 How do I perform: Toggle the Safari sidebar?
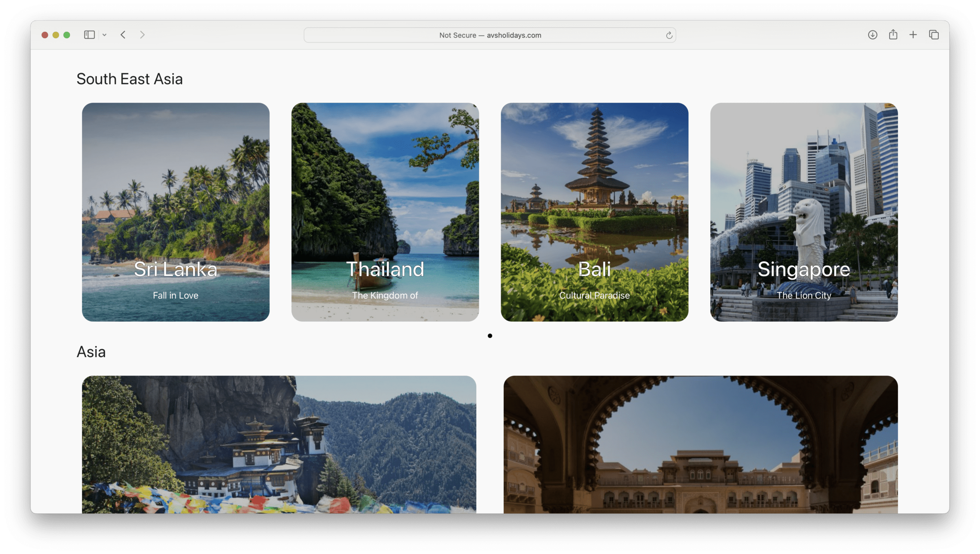point(89,35)
